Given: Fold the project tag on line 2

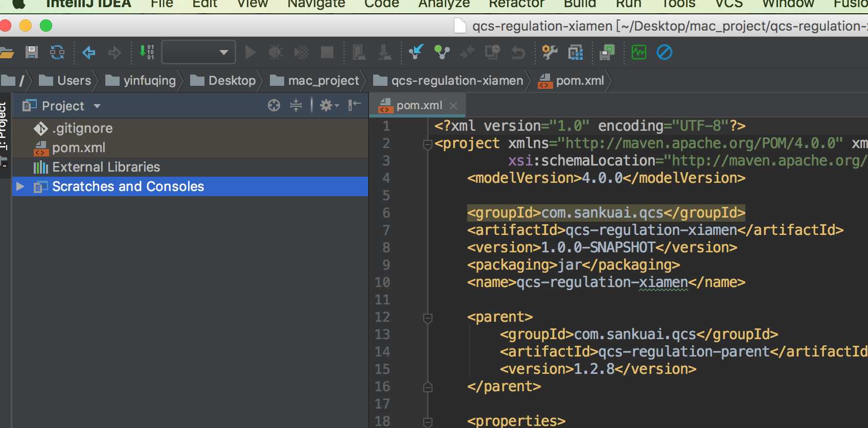Looking at the screenshot, I should click(428, 145).
